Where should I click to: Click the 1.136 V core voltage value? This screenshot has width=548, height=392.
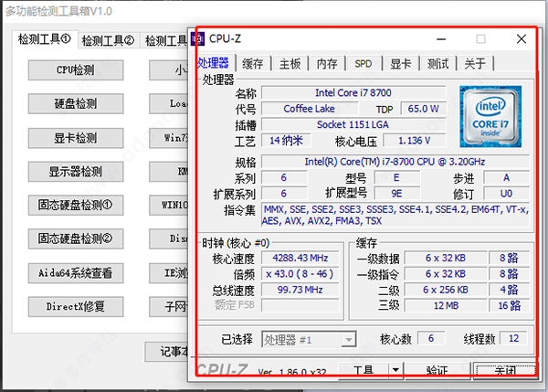tap(415, 141)
